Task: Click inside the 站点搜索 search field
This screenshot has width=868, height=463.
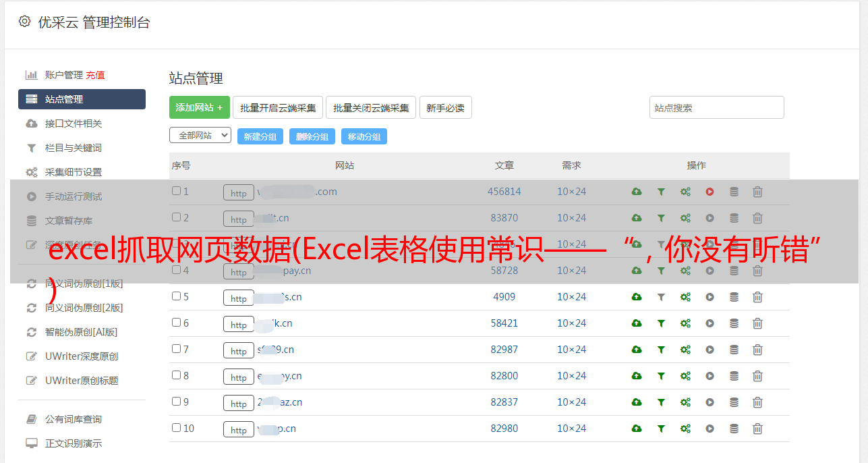Action: tap(717, 107)
